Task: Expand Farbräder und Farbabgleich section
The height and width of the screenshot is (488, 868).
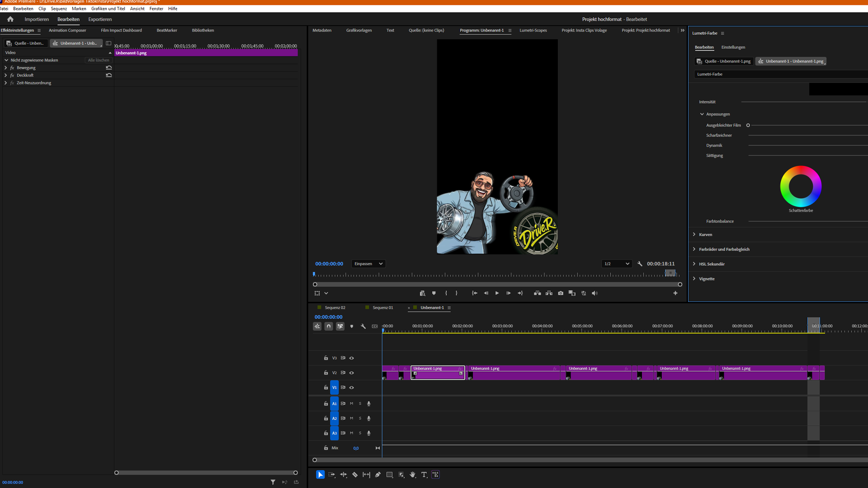Action: (694, 249)
